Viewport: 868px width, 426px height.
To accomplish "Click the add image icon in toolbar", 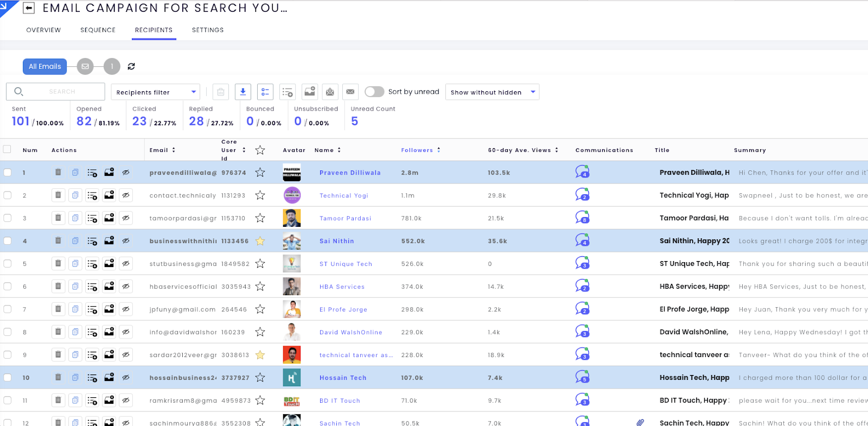I will click(310, 92).
